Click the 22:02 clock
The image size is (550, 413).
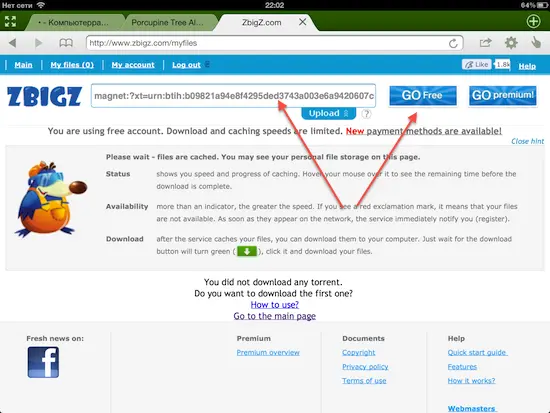click(x=274, y=5)
